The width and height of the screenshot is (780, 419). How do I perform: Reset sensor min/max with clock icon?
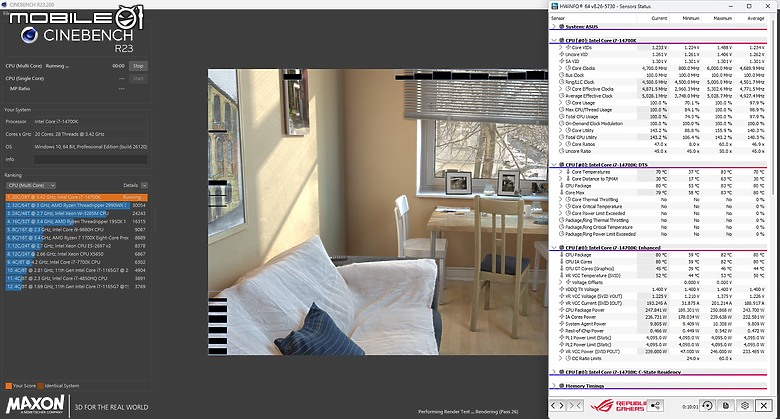[707, 406]
